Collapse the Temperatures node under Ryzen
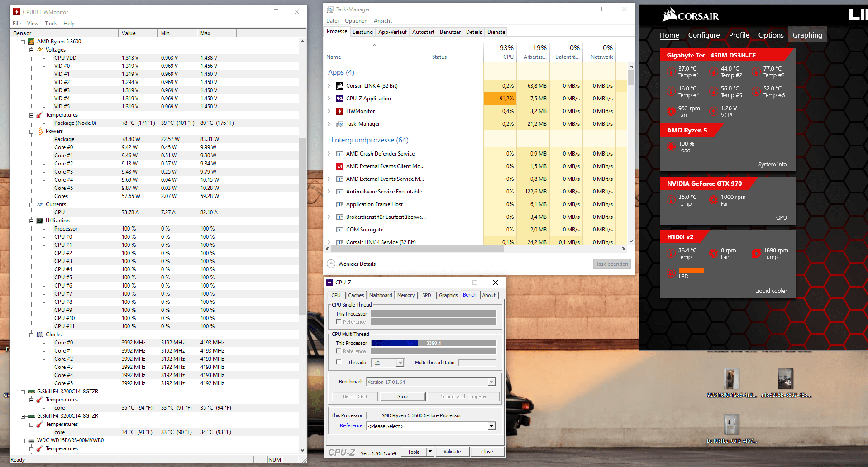This screenshot has height=467, width=868. (x=31, y=115)
